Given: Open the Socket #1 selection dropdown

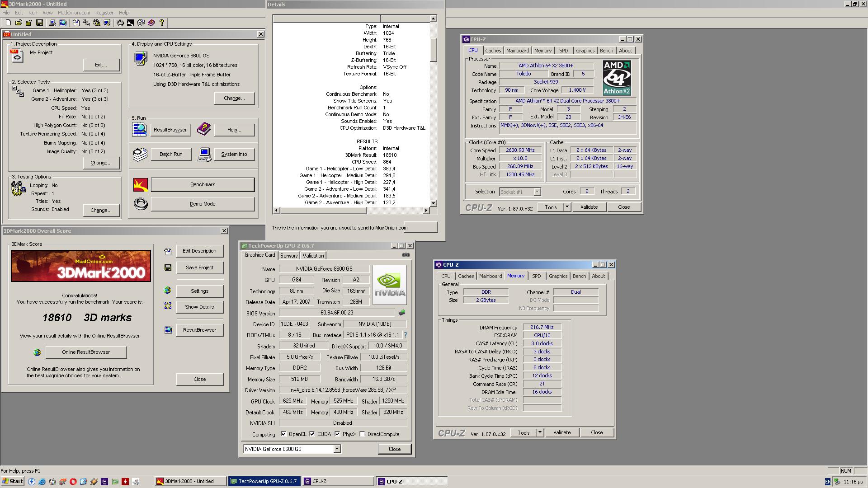Looking at the screenshot, I should [537, 192].
